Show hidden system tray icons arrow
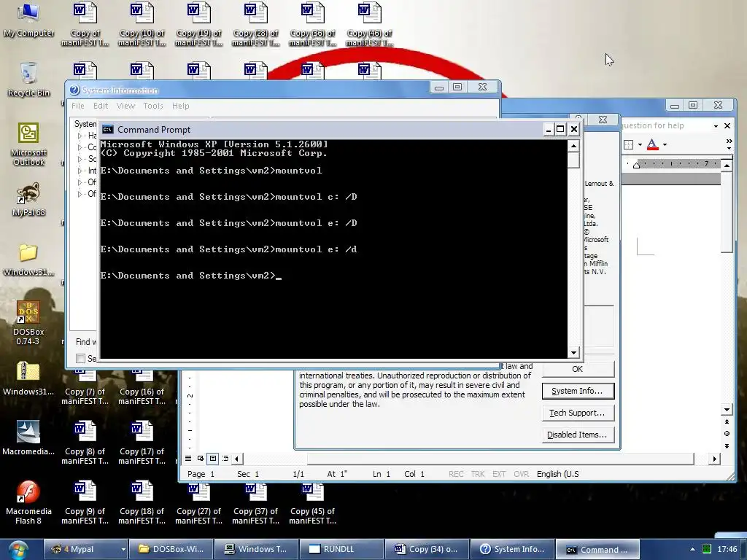Viewport: 747px width, 560px height. coord(692,550)
